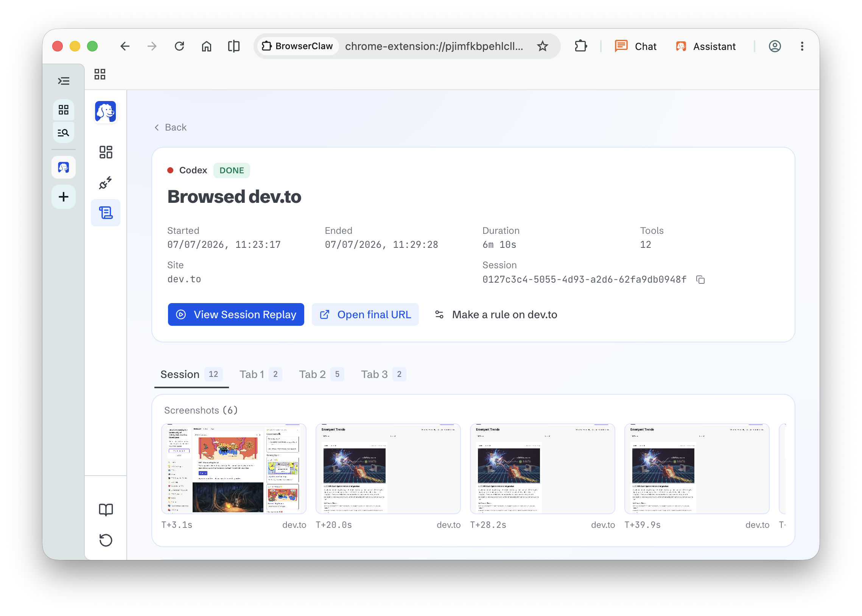
Task: Open the user profile icon
Action: click(775, 46)
